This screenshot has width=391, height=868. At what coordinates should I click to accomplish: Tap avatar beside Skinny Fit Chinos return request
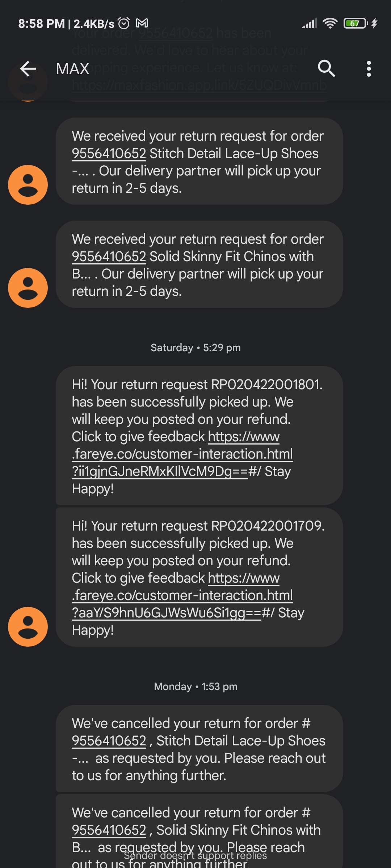pos(28,288)
